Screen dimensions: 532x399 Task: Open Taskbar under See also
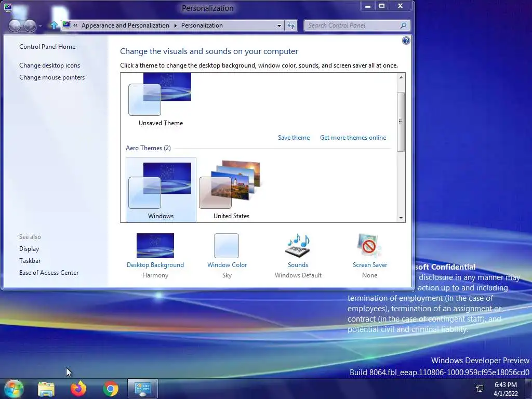click(30, 261)
